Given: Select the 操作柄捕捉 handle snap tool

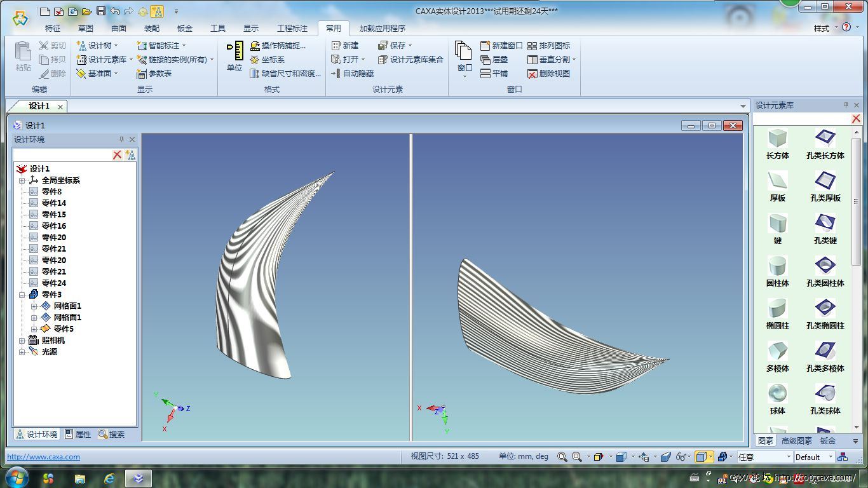Looking at the screenshot, I should coord(278,45).
